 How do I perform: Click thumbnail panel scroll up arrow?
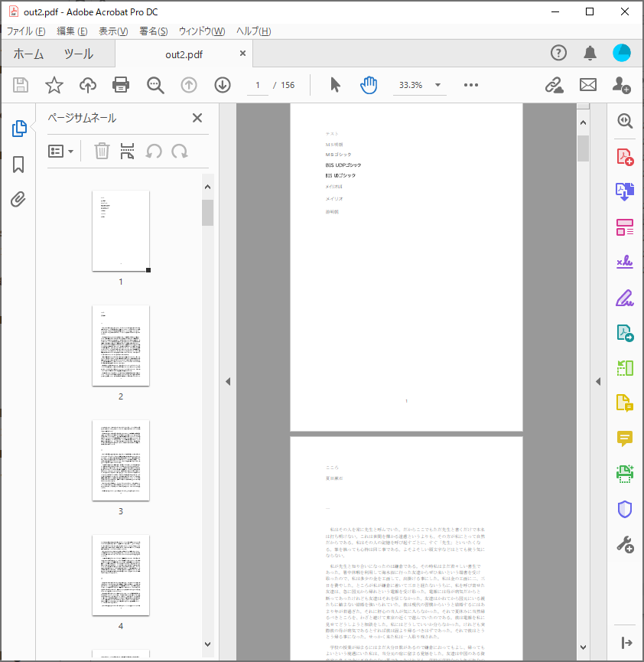[207, 187]
